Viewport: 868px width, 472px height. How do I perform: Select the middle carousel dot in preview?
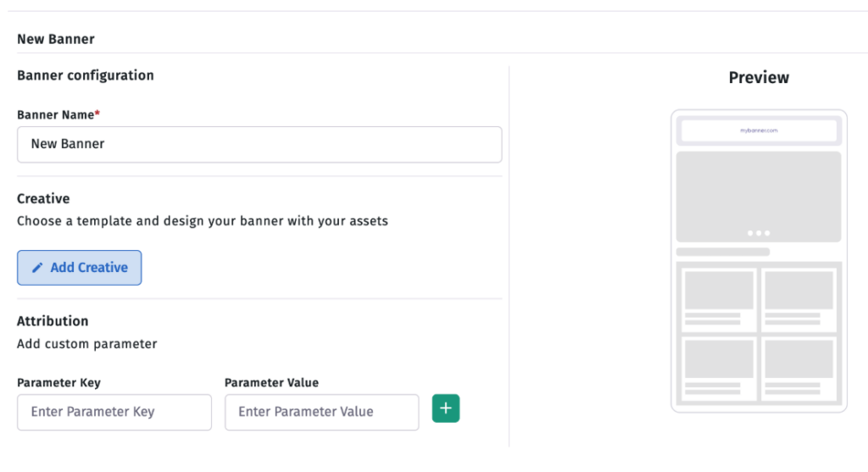pos(759,233)
